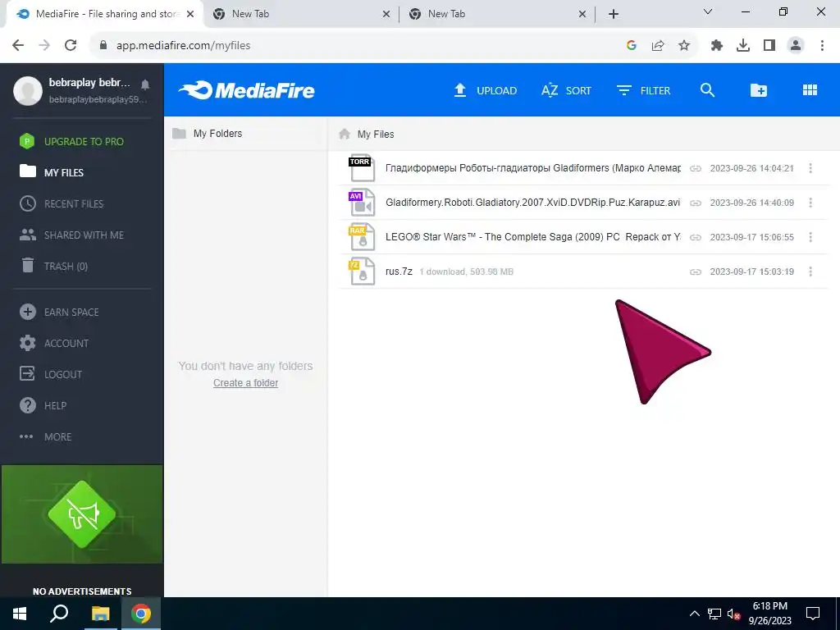The width and height of the screenshot is (840, 630).
Task: Click the AVI file type icon
Action: click(x=362, y=203)
